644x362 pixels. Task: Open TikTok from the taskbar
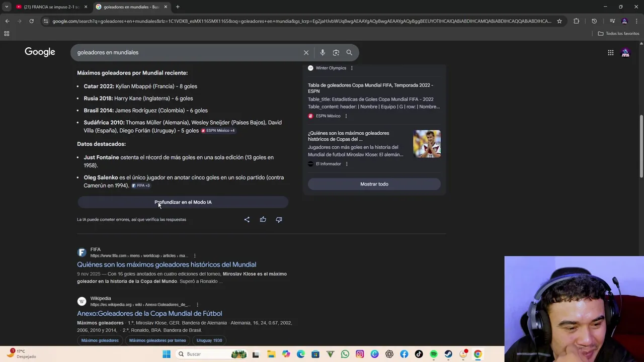coord(419,354)
